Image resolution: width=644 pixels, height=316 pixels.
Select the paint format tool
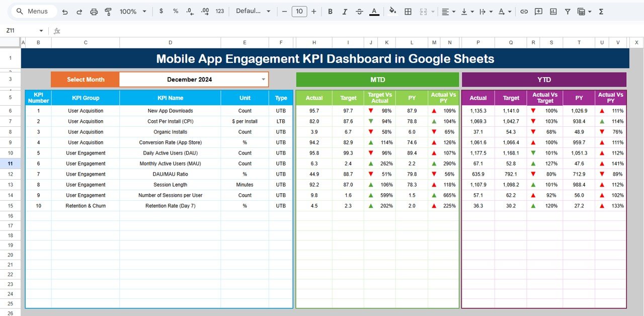[108, 11]
